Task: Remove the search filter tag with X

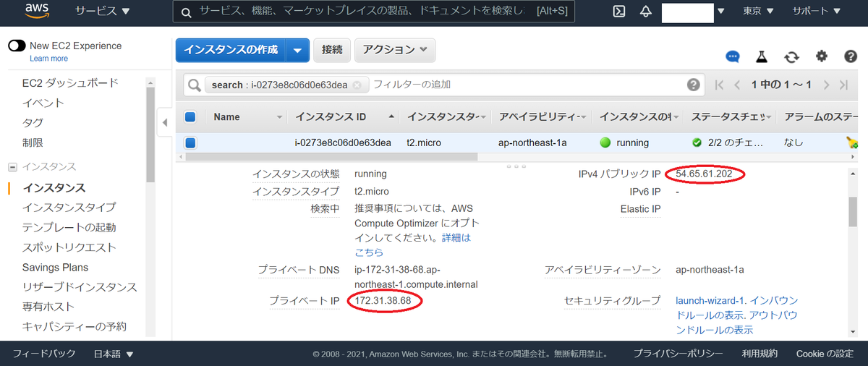Action: click(357, 85)
